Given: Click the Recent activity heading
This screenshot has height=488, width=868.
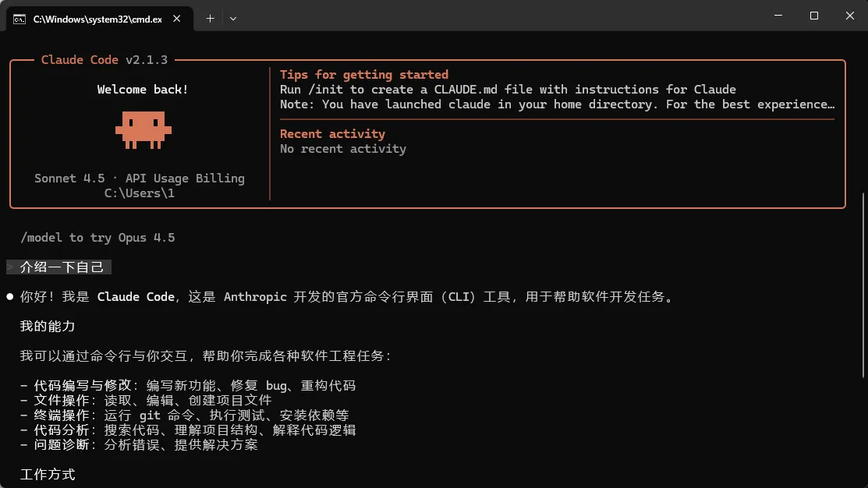Looking at the screenshot, I should (x=332, y=134).
